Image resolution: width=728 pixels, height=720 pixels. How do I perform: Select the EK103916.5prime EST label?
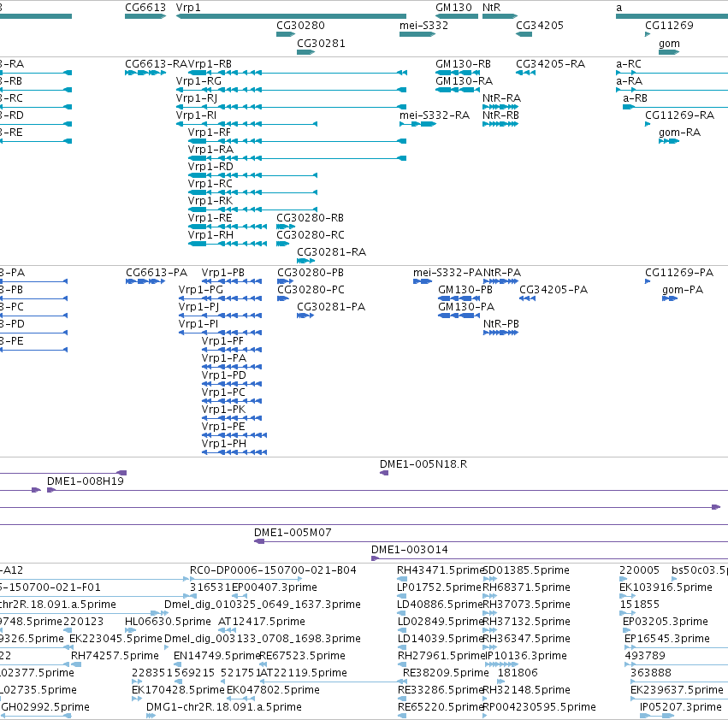(x=666, y=587)
